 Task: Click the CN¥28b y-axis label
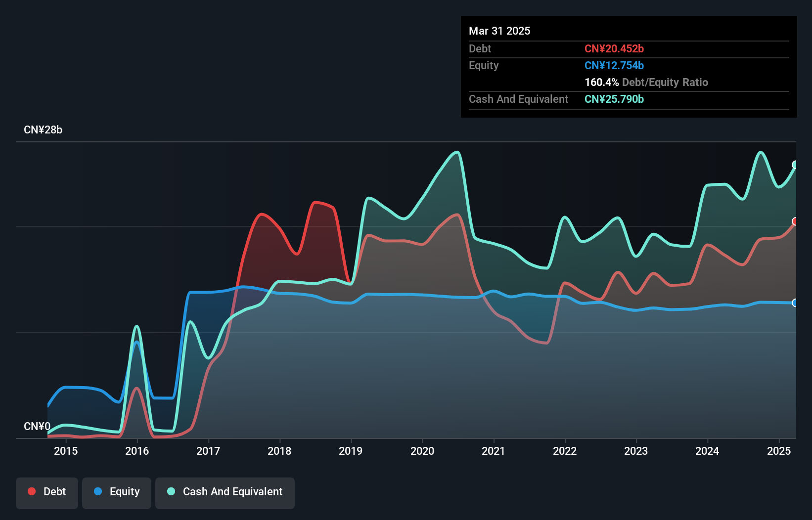point(43,130)
